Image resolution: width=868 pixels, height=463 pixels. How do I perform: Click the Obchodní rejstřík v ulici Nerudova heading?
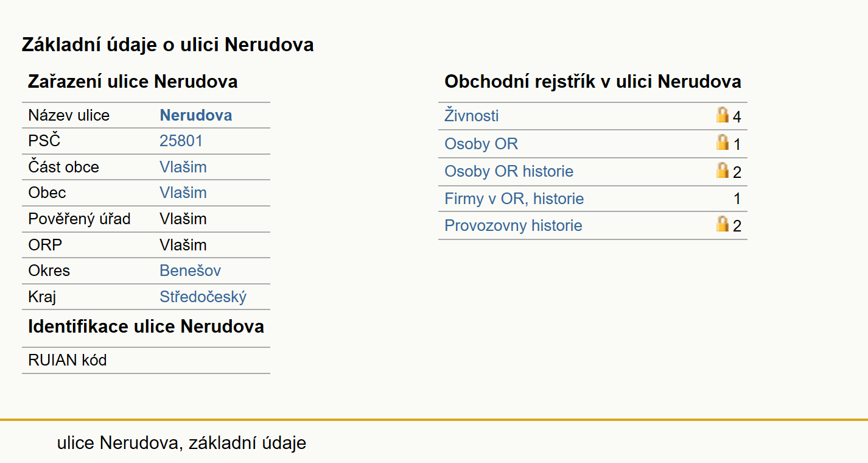593,82
